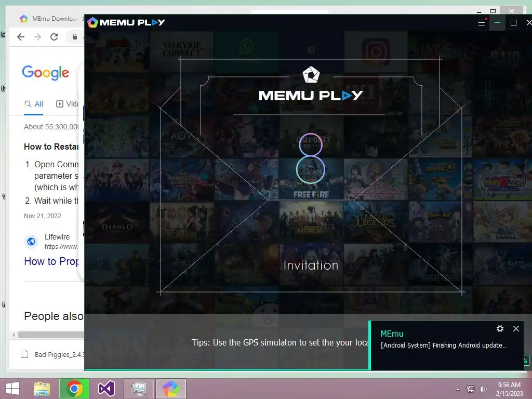The image size is (532, 399).
Task: Click the Chrome horizontal scrollbar thumb
Action: 51,335
